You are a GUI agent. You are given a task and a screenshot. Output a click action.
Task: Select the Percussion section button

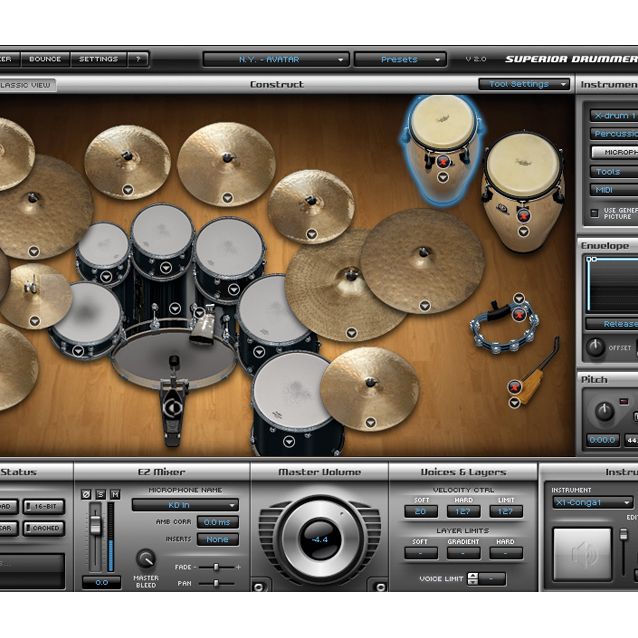pyautogui.click(x=614, y=134)
